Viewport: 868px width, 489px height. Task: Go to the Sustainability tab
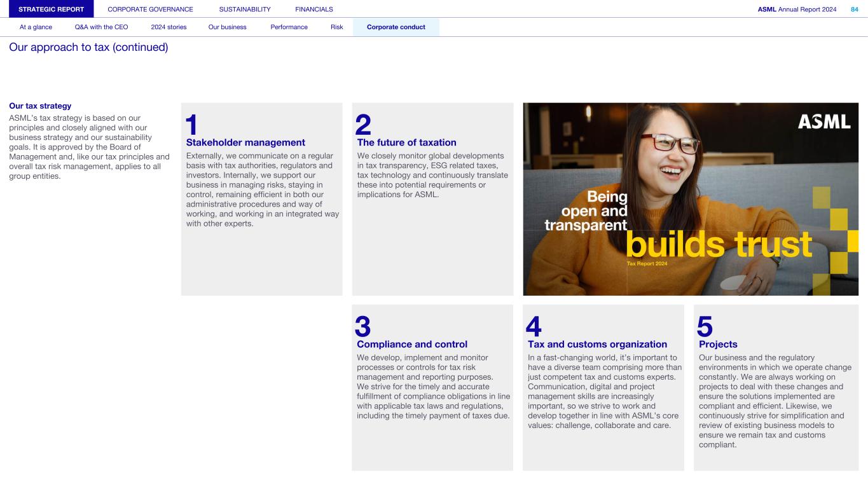[245, 9]
